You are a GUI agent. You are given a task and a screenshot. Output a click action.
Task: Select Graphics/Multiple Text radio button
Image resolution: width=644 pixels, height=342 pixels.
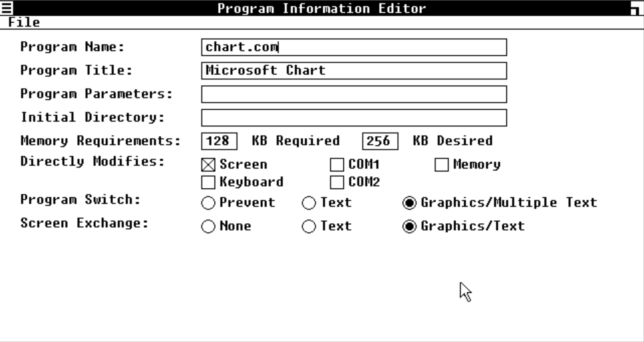[410, 203]
